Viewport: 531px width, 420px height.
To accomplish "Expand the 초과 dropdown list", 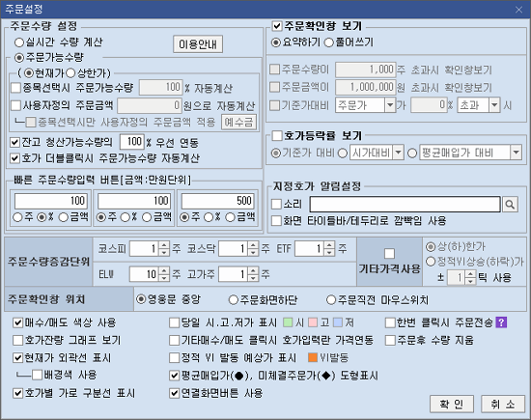I will [x=494, y=105].
